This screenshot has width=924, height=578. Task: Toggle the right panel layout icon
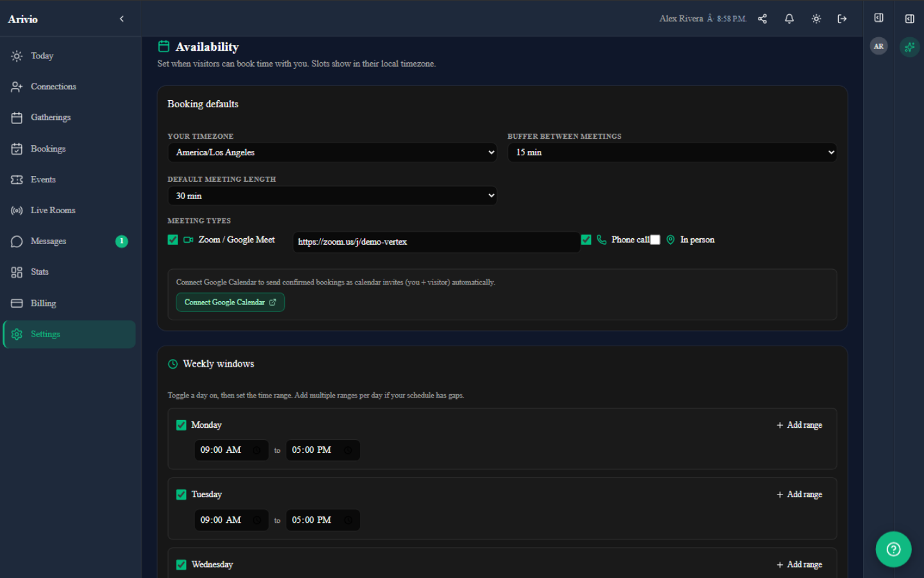coord(910,19)
